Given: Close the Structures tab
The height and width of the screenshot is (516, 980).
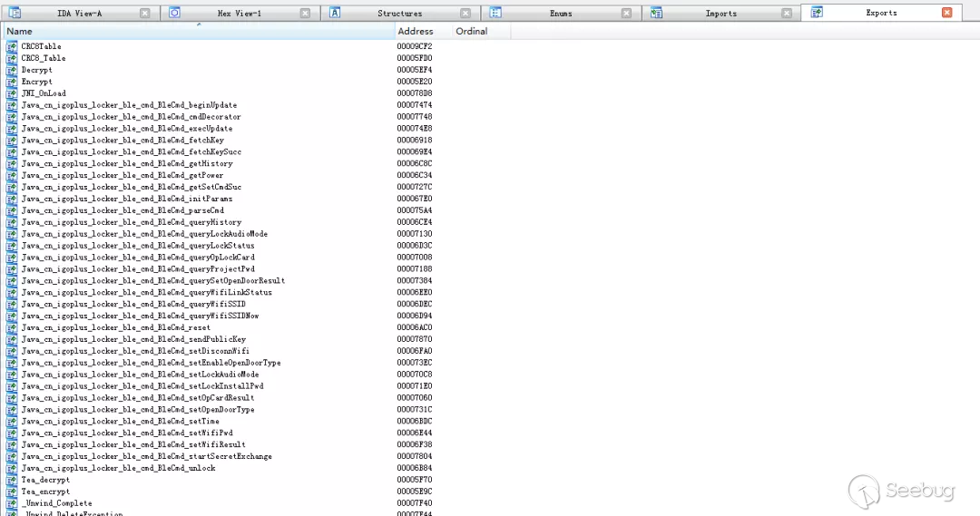Looking at the screenshot, I should [x=465, y=13].
